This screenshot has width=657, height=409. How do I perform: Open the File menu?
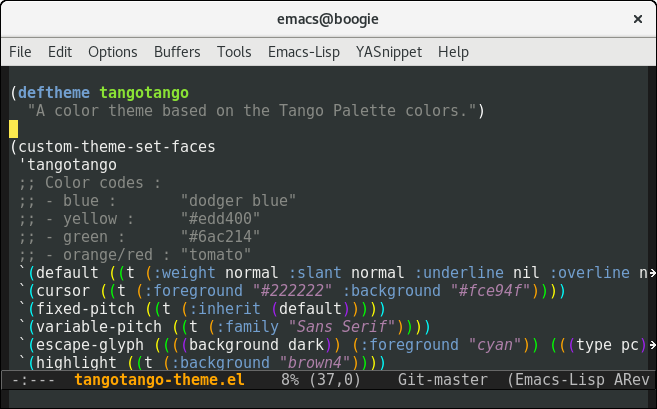pos(20,52)
